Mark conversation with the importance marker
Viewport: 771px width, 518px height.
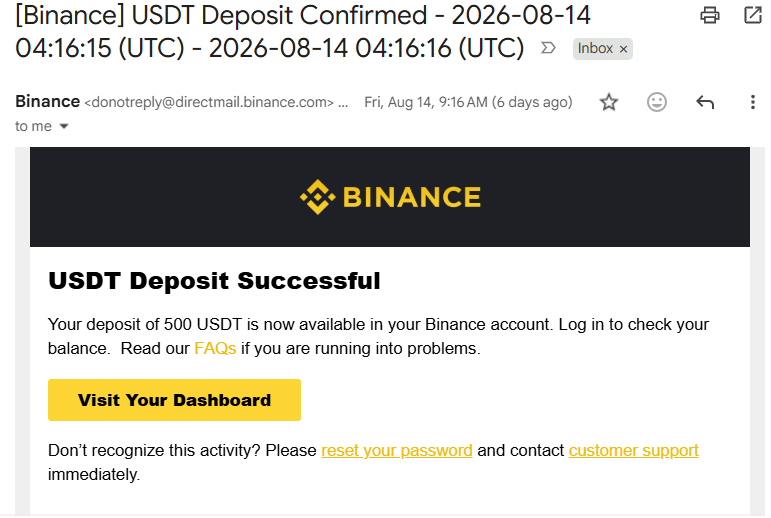pyautogui.click(x=548, y=48)
